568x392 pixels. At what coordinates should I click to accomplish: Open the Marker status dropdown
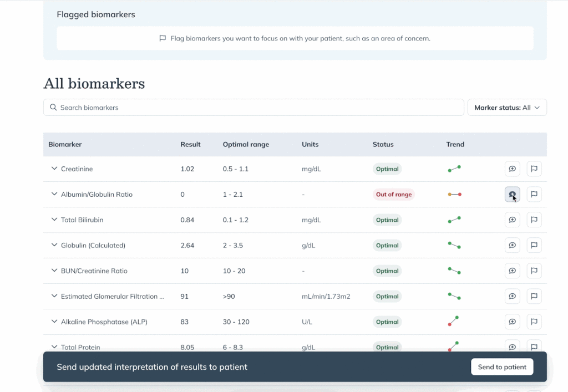507,108
